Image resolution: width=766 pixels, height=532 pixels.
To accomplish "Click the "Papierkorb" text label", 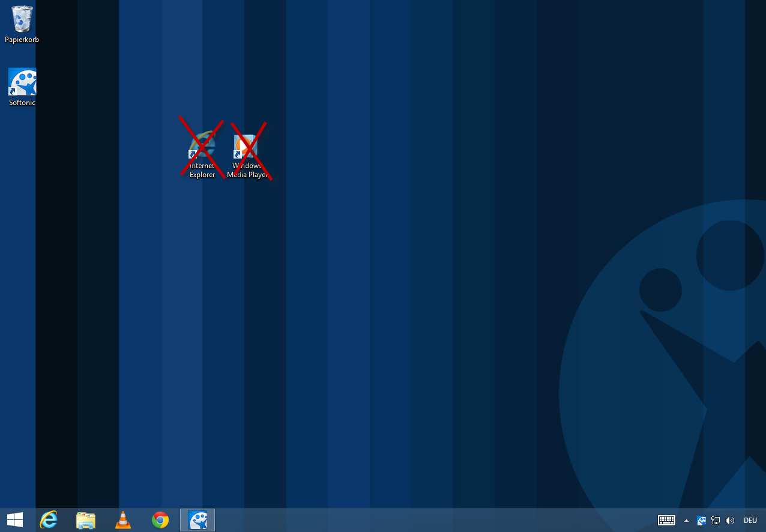I will (x=22, y=40).
